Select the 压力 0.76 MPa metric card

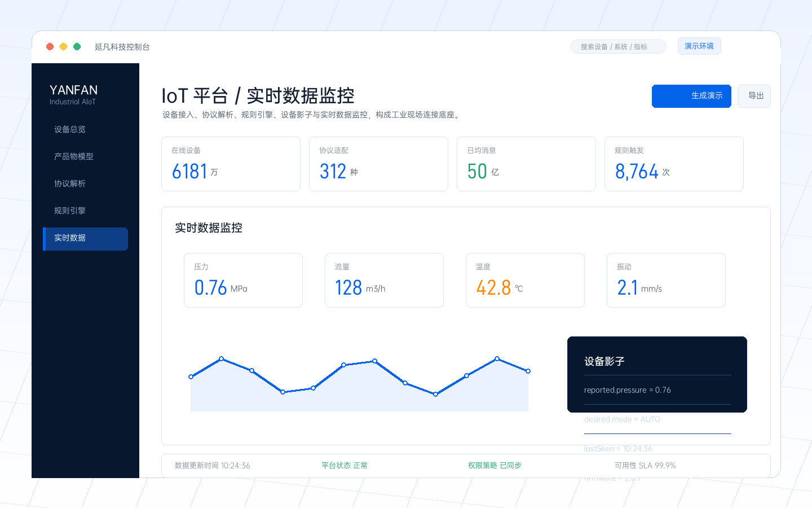pos(243,280)
